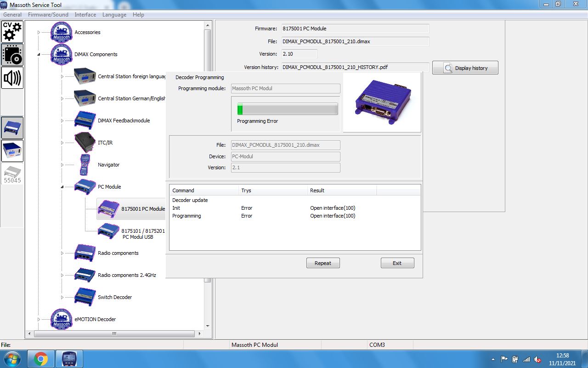Expand the DiMAX Feedbackmodule node
The height and width of the screenshot is (368, 588).
(62, 121)
